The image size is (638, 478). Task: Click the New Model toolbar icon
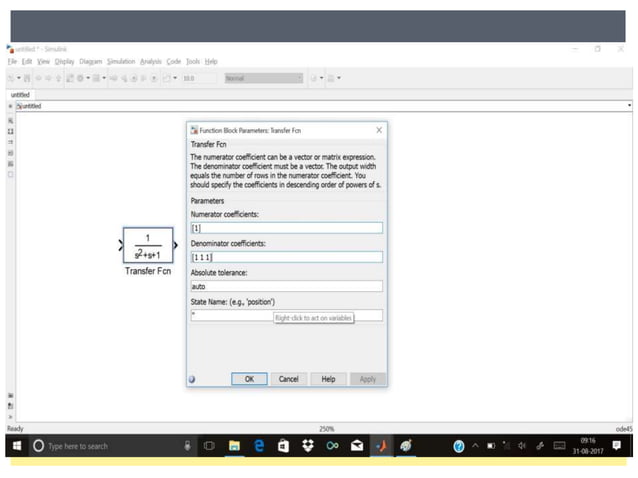point(11,78)
